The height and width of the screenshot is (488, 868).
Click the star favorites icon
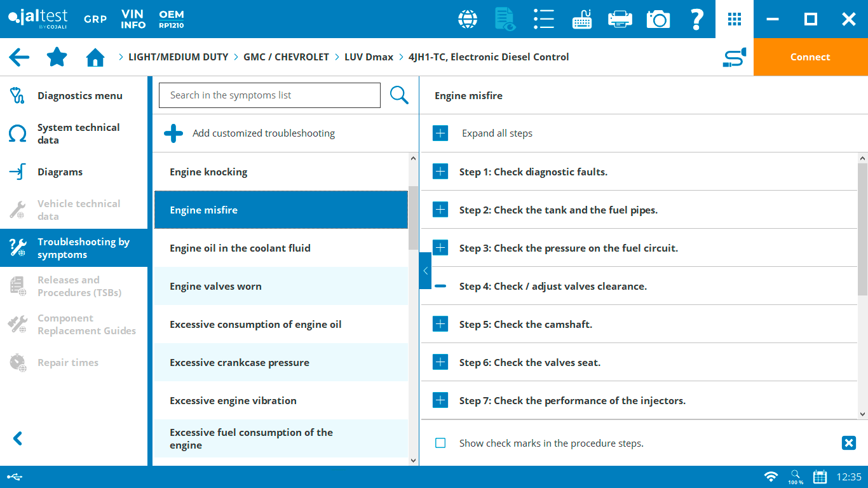click(57, 57)
